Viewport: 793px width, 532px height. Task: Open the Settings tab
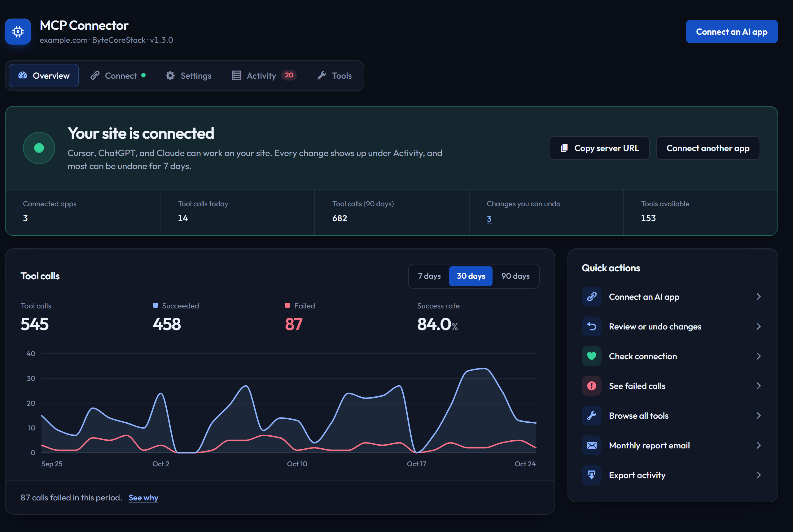click(x=188, y=76)
